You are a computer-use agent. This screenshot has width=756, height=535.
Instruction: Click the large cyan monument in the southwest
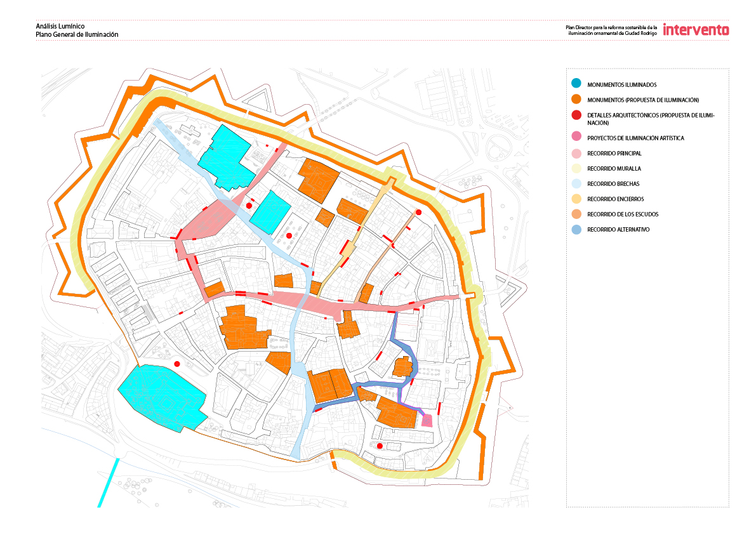coord(162,397)
